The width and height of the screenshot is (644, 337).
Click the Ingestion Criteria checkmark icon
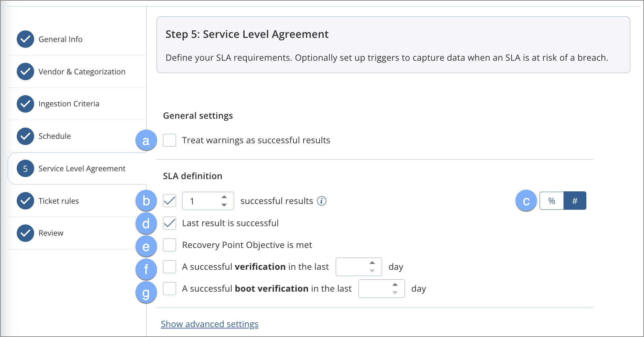(25, 104)
